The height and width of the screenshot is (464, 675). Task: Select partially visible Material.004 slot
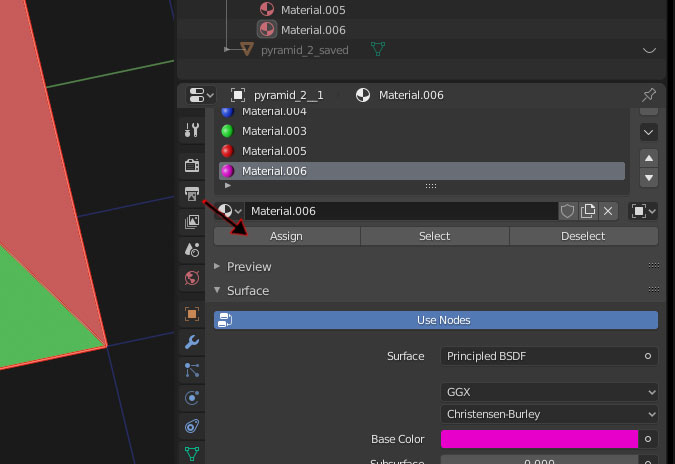422,113
